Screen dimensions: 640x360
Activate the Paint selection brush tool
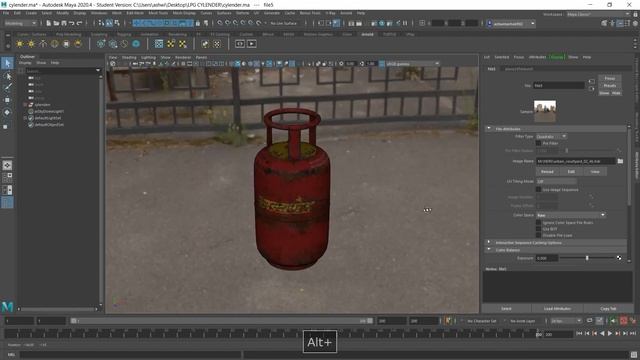(7, 87)
